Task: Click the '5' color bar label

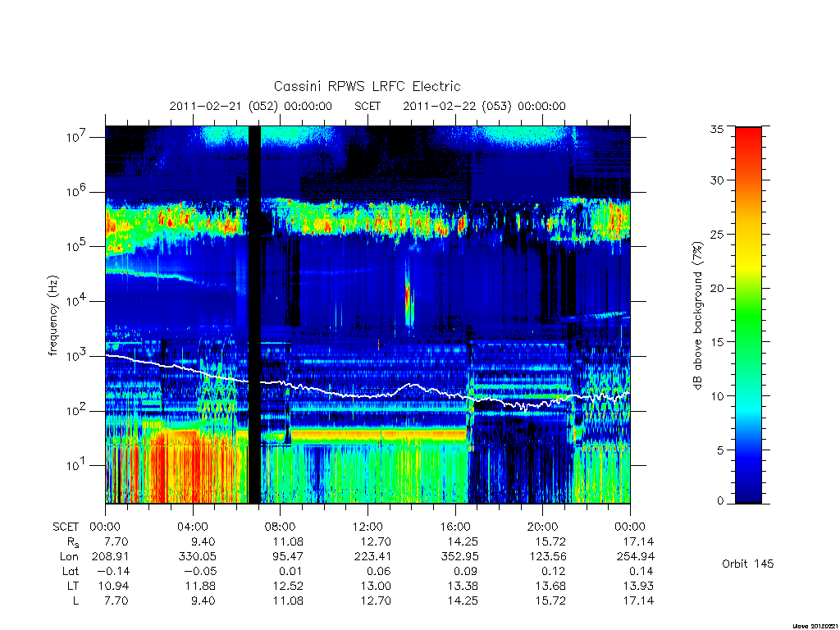Action: tap(720, 450)
